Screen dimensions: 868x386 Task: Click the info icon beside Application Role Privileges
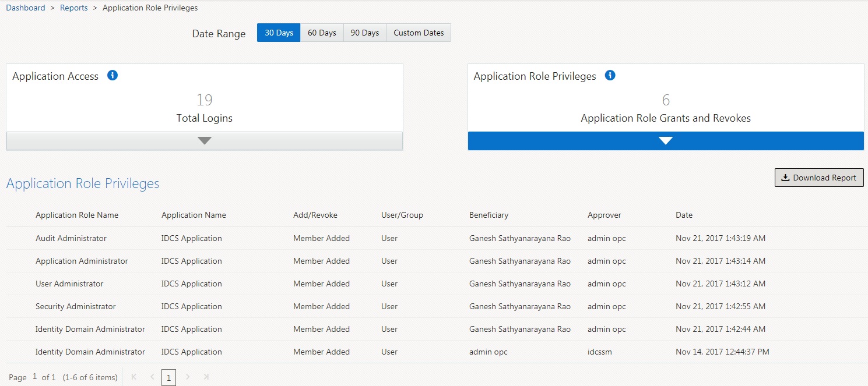click(x=610, y=75)
